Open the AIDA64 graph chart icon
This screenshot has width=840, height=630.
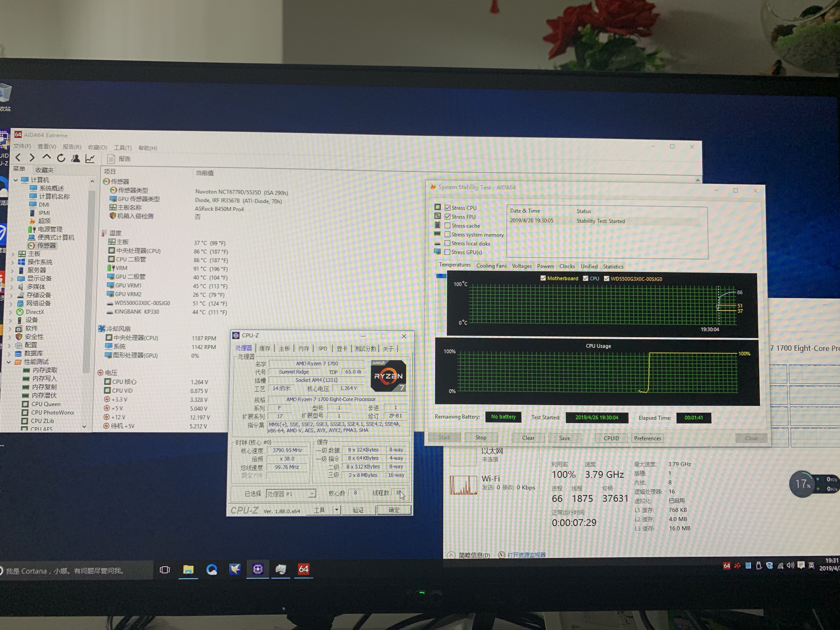(90, 158)
